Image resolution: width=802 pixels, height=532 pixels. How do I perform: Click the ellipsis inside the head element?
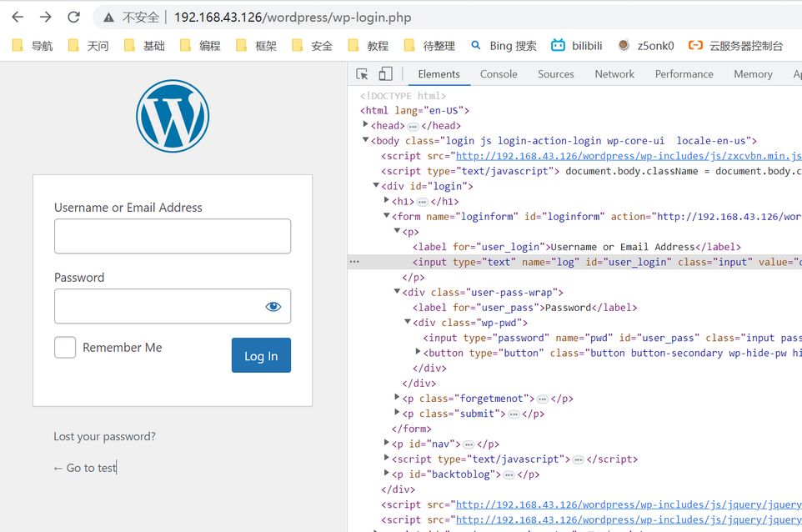tap(414, 127)
